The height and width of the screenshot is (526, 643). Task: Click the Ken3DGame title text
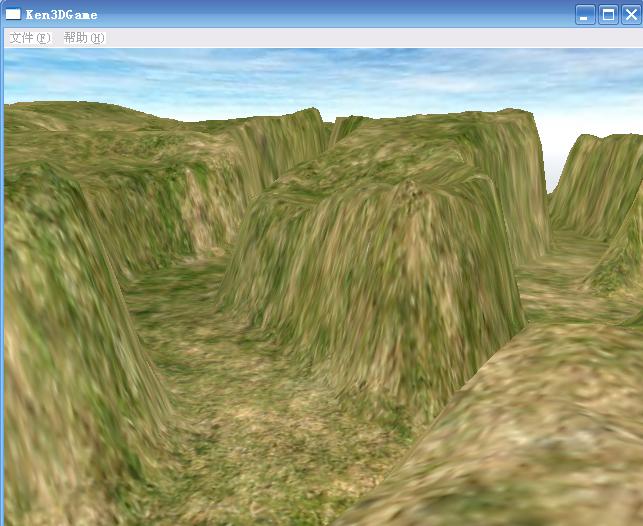point(62,15)
